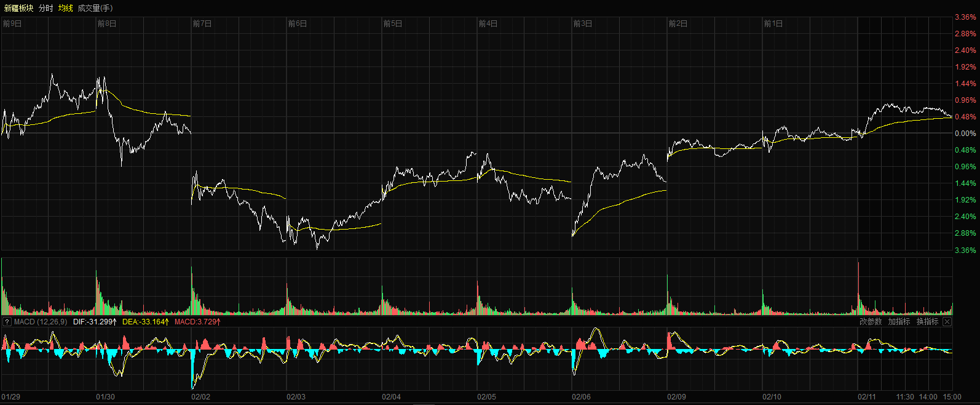
Task: Click the 15:00 time label on axis
Action: point(952,397)
